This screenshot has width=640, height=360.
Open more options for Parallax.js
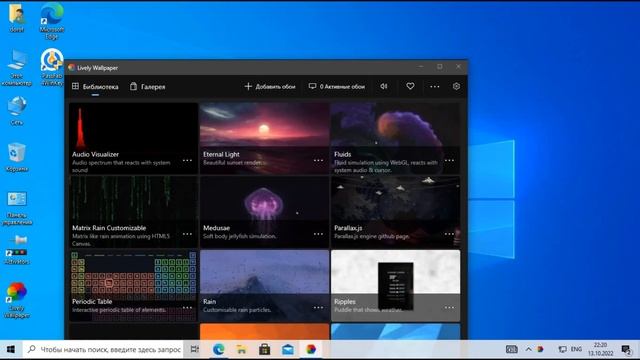coord(449,234)
